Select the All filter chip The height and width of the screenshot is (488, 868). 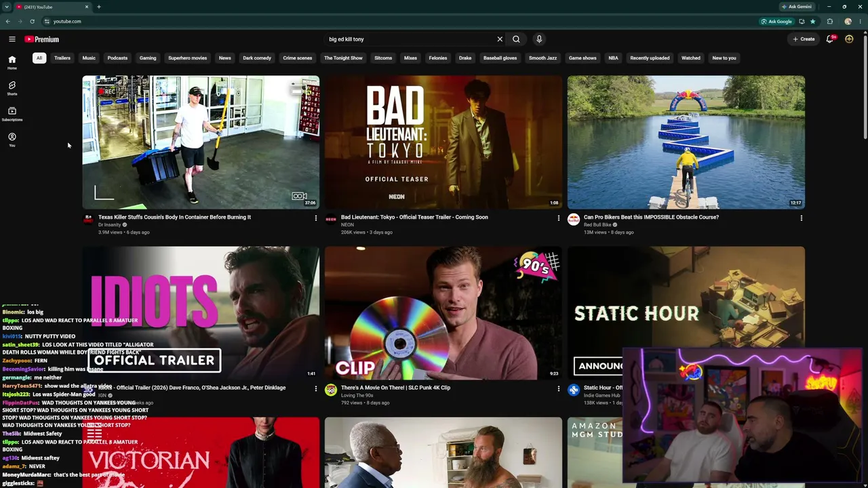coord(39,58)
